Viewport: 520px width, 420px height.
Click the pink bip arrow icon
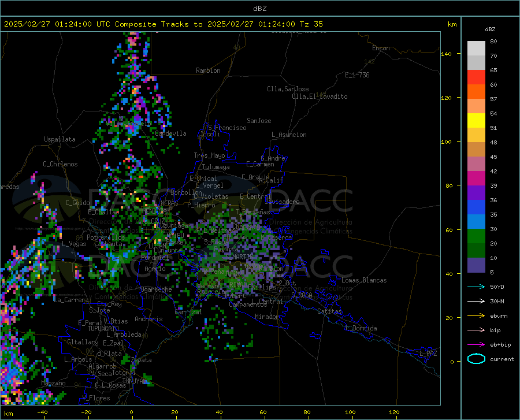click(476, 330)
